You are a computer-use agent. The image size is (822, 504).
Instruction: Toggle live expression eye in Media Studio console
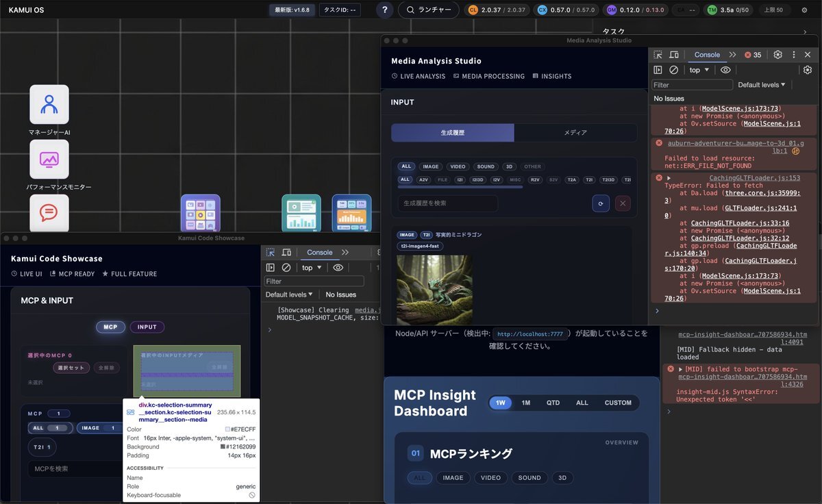[x=725, y=70]
